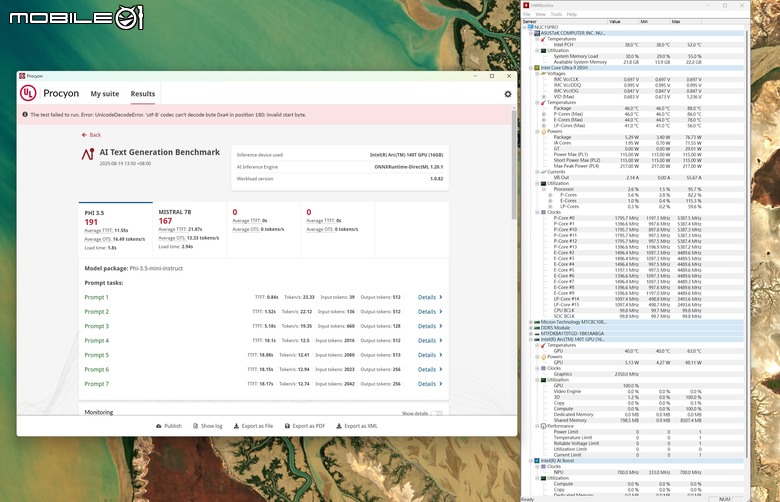Click Export as File button
Screen dimensions: 780x502
pyautogui.click(x=253, y=426)
